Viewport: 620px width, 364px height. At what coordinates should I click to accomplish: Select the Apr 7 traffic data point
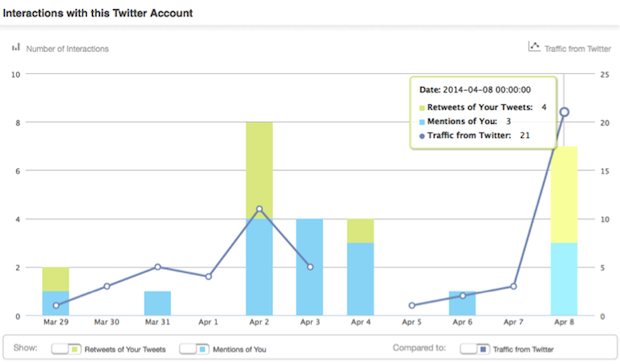[513, 286]
